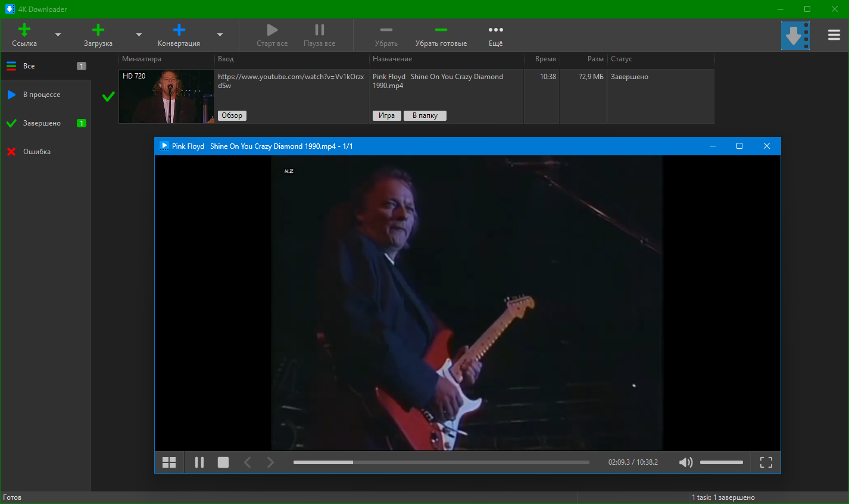Toggle fullscreen mode in the video player

(x=766, y=462)
